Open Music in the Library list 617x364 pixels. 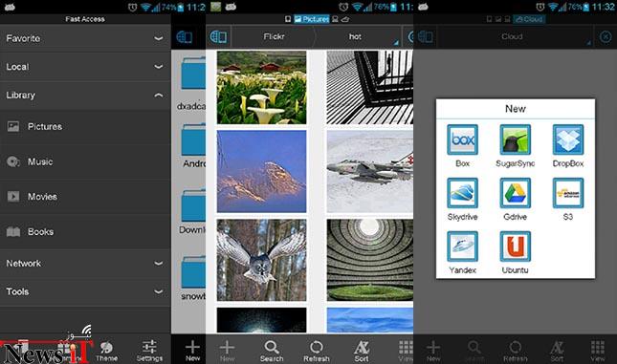[x=85, y=161]
